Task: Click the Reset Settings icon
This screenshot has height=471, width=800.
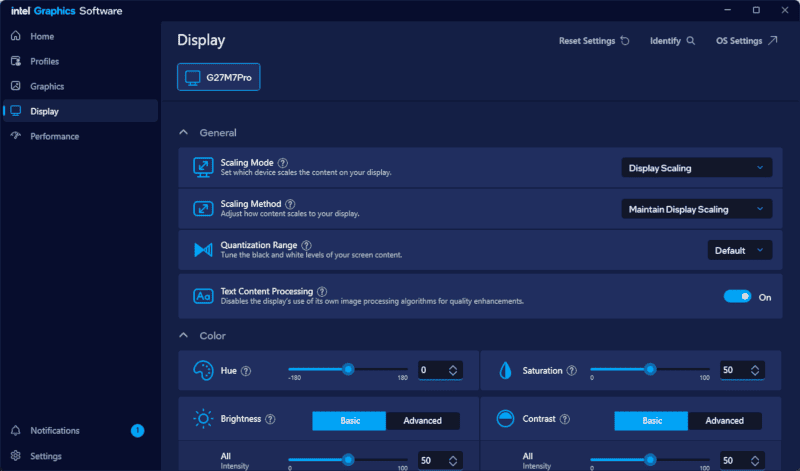Action: [x=625, y=41]
